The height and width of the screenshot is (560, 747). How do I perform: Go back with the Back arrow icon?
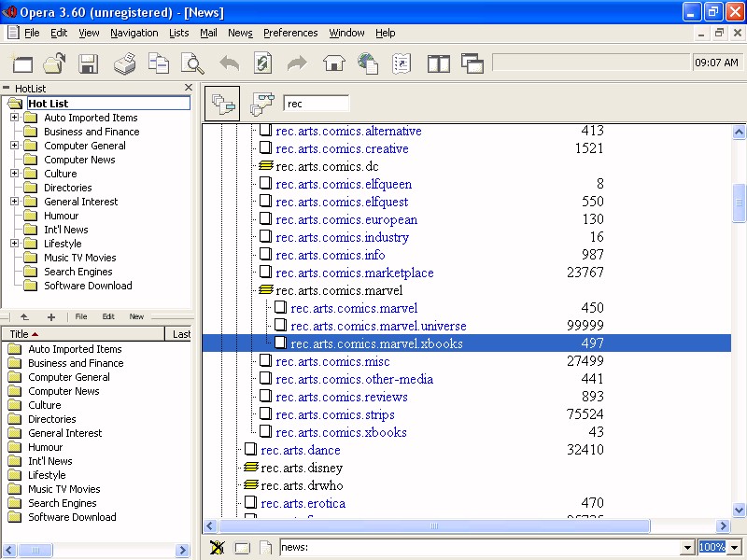(x=229, y=63)
